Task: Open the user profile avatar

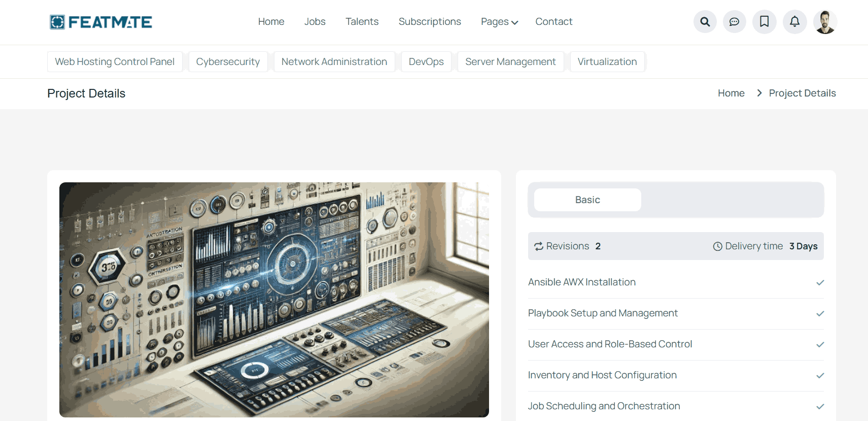Action: [825, 22]
